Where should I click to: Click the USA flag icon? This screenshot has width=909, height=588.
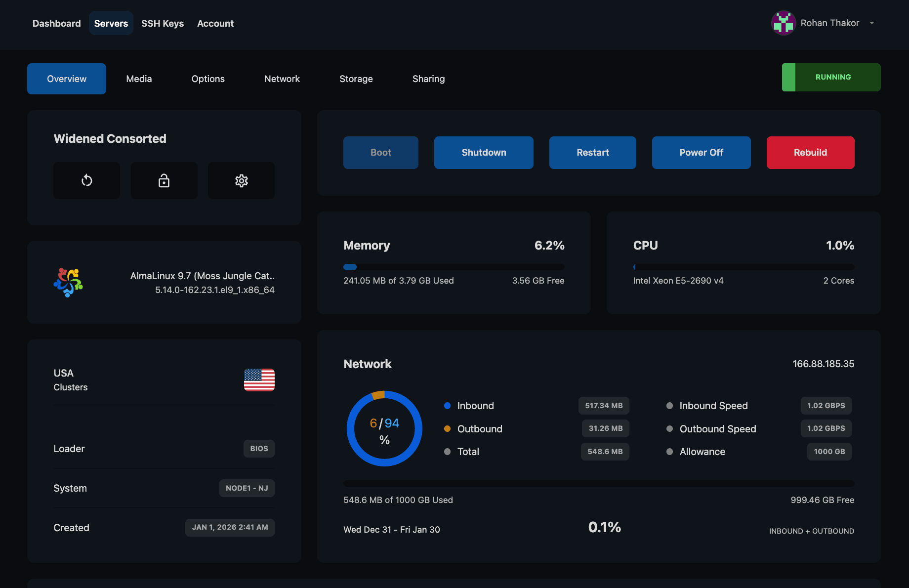pos(259,379)
